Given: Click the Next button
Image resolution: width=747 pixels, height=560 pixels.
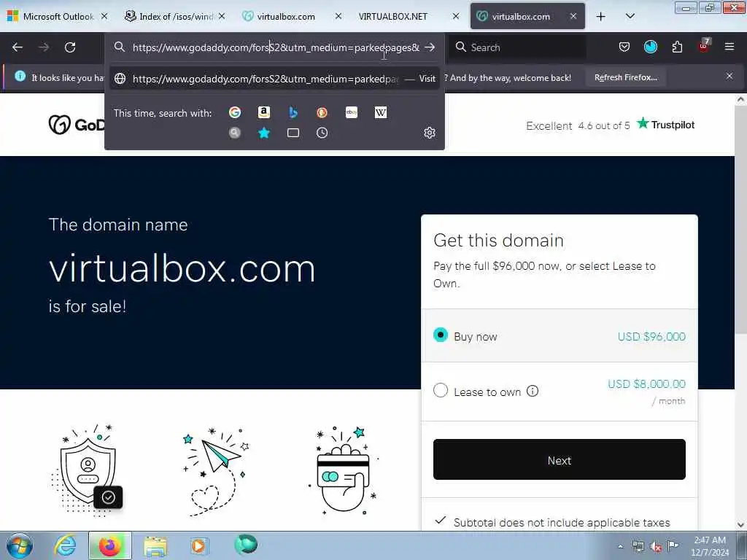Looking at the screenshot, I should pyautogui.click(x=560, y=459).
